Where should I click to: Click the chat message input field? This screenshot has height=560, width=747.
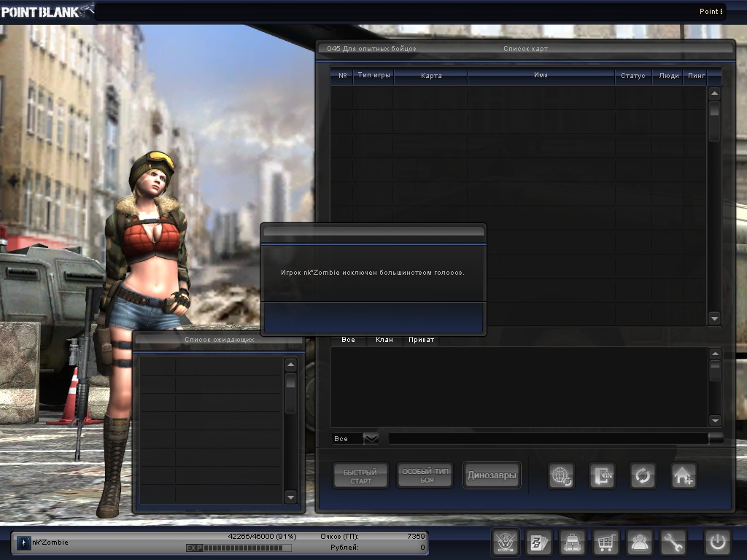click(547, 438)
